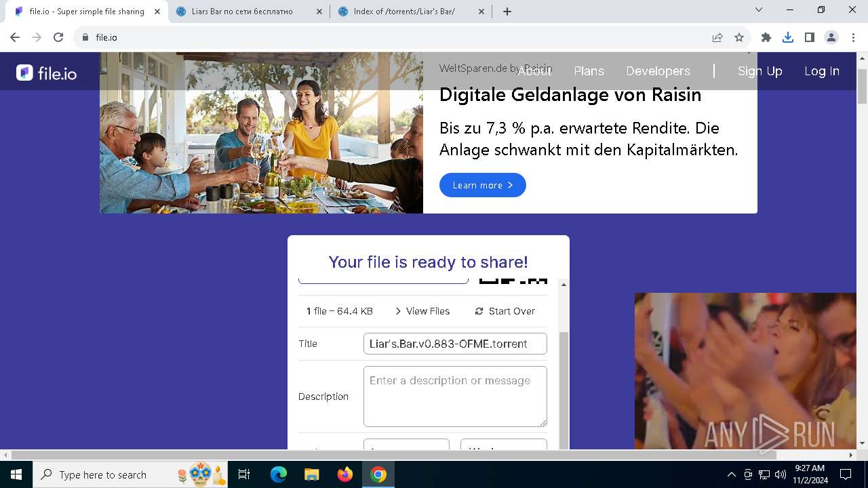Open File Explorer from taskbar
868x488 pixels.
(311, 474)
